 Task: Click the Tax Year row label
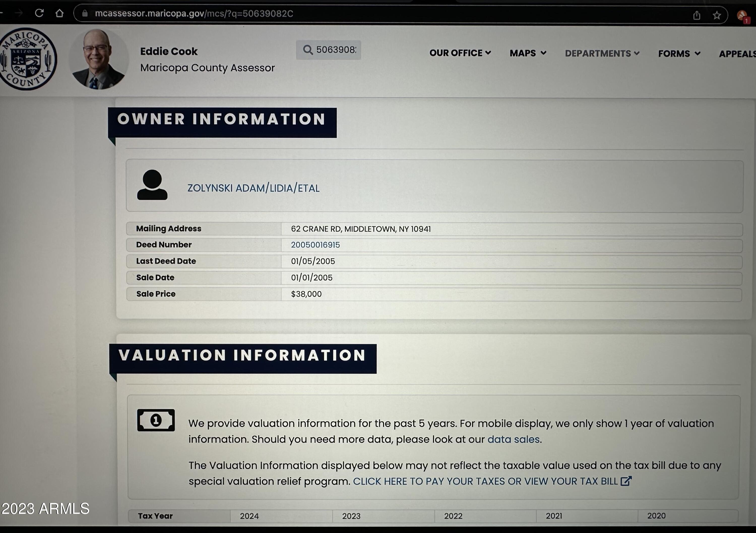coord(155,516)
